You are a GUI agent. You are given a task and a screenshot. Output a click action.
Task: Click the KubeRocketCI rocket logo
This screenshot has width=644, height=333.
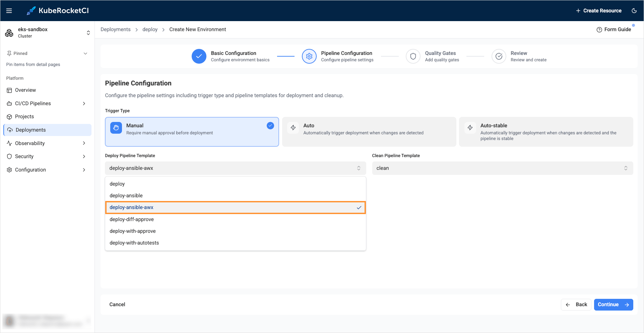(31, 11)
